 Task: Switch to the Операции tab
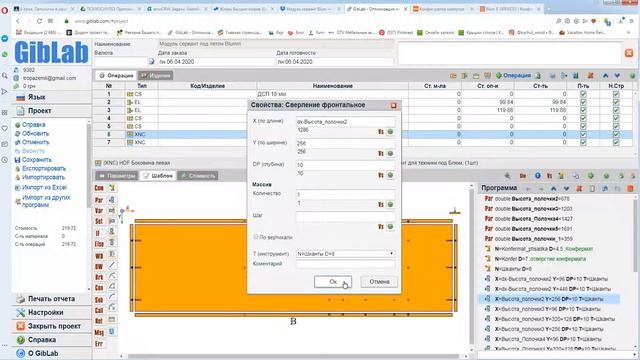pos(116,76)
